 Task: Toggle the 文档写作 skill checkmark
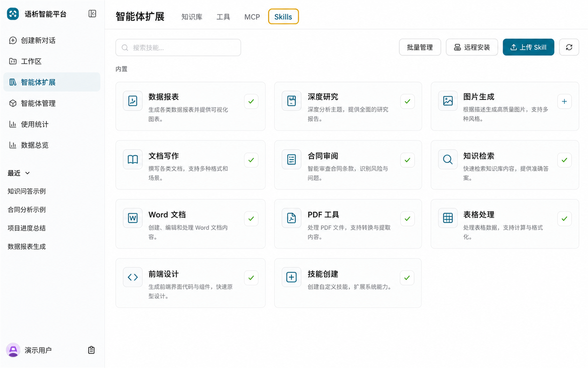pyautogui.click(x=251, y=160)
